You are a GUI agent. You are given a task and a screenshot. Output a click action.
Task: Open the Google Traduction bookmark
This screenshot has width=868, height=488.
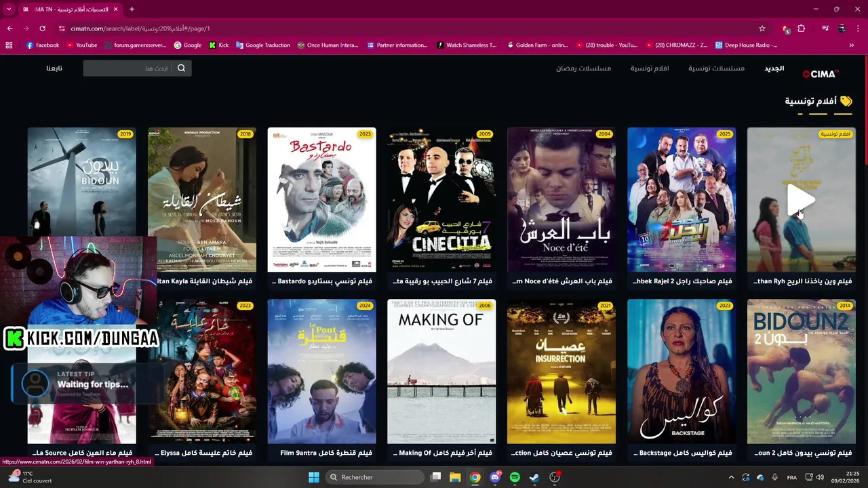coord(263,45)
